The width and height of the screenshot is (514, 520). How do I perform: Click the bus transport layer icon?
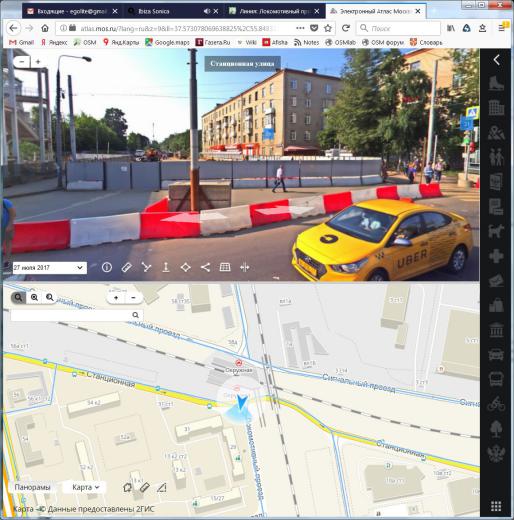tap(496, 379)
